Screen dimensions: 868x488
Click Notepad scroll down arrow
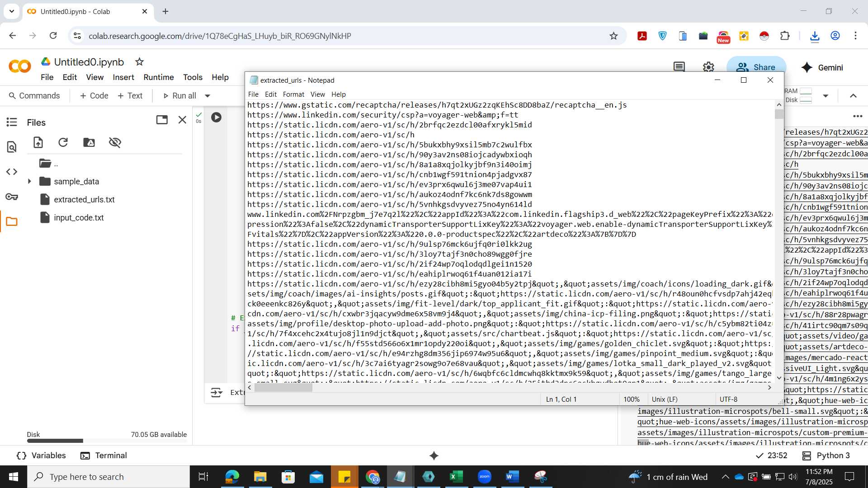(779, 378)
